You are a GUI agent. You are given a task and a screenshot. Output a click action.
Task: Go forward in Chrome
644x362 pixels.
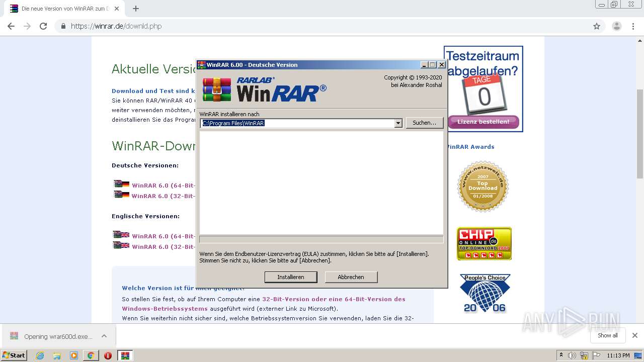point(27,26)
